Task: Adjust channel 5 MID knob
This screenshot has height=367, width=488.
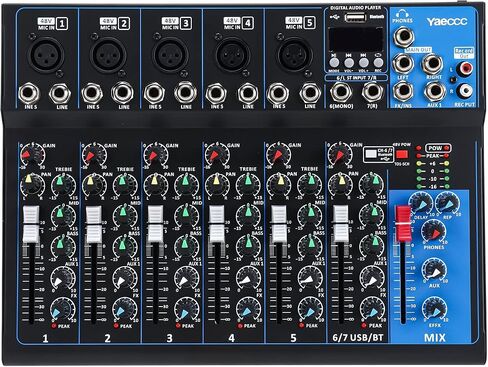Action: tap(310, 216)
